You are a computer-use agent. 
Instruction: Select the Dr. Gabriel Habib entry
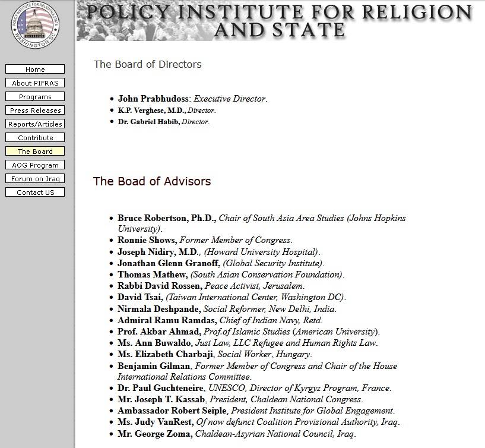point(164,122)
